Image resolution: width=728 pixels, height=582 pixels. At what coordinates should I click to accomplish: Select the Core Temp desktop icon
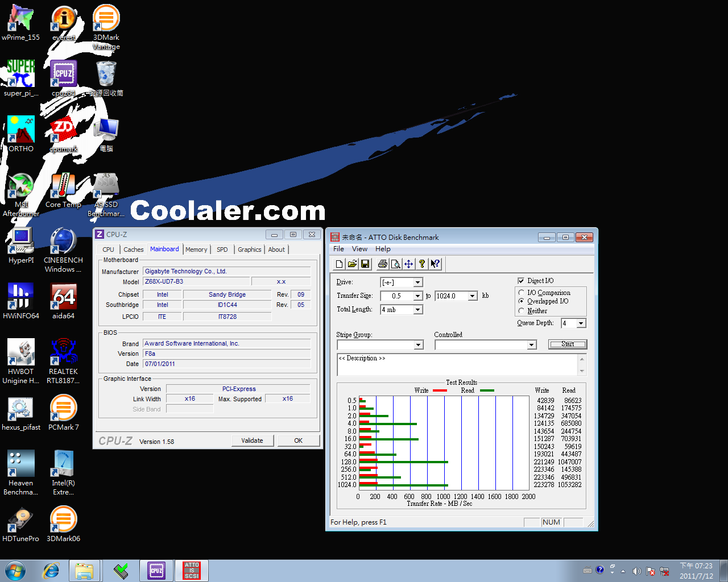[x=64, y=190]
